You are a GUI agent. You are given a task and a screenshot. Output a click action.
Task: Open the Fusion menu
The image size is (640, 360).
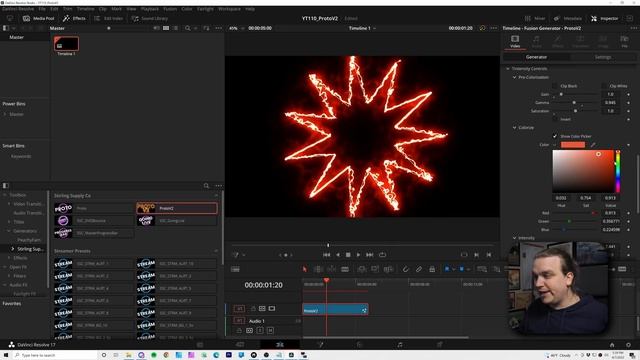click(x=170, y=9)
